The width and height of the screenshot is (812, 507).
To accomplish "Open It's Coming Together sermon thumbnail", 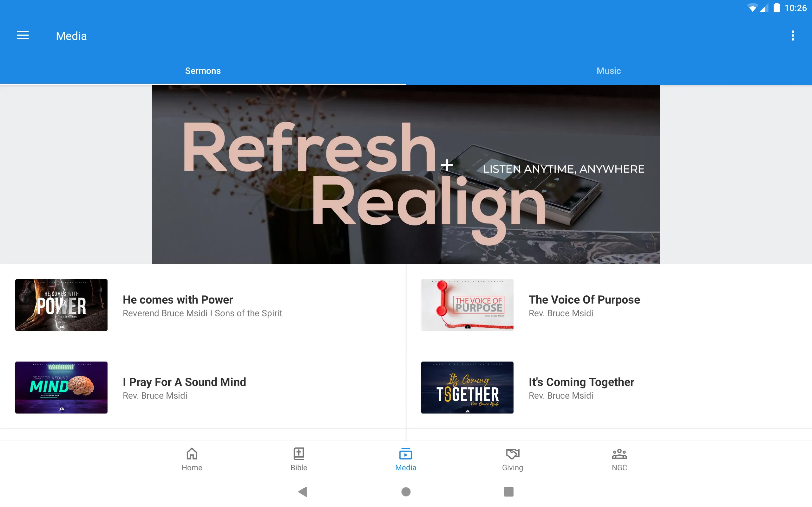I will 467,387.
